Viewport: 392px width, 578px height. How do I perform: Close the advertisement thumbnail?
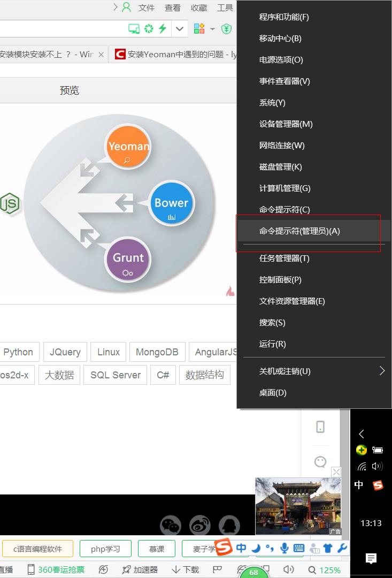point(336,472)
